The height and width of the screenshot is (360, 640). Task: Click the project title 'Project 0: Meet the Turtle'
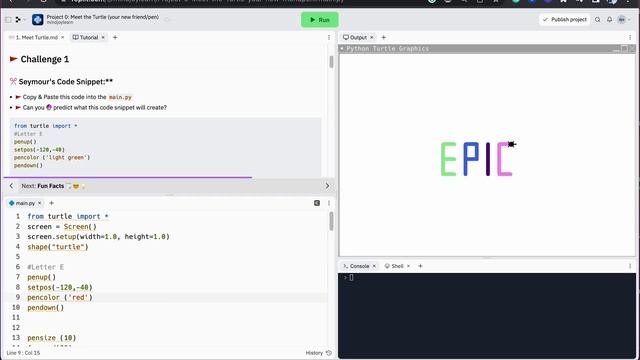pos(102,17)
